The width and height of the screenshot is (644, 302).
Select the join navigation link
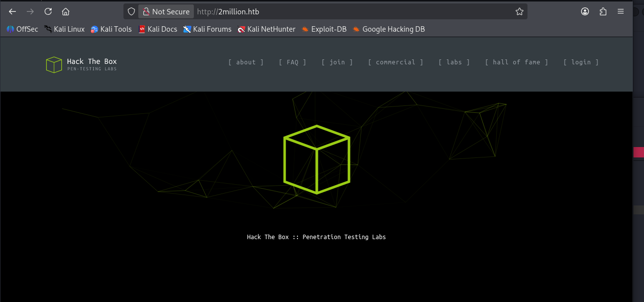337,62
